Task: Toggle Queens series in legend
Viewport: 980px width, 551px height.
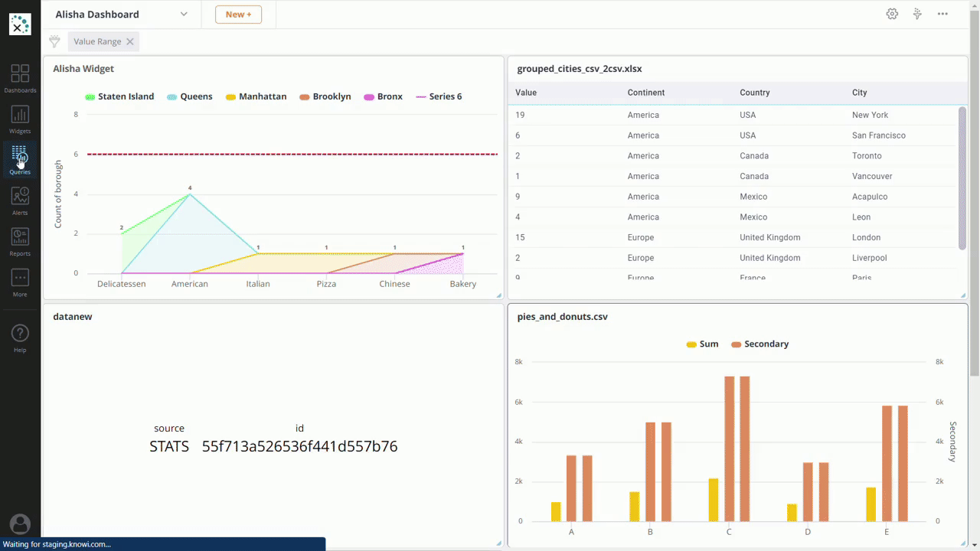Action: click(189, 97)
